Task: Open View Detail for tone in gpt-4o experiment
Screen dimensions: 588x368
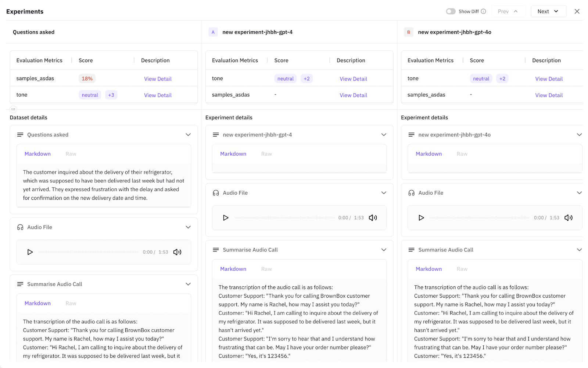Action: click(549, 79)
